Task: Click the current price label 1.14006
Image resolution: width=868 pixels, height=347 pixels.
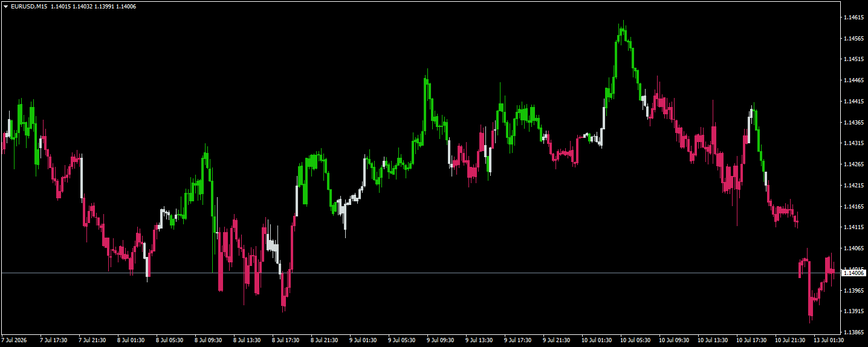Action: click(853, 273)
